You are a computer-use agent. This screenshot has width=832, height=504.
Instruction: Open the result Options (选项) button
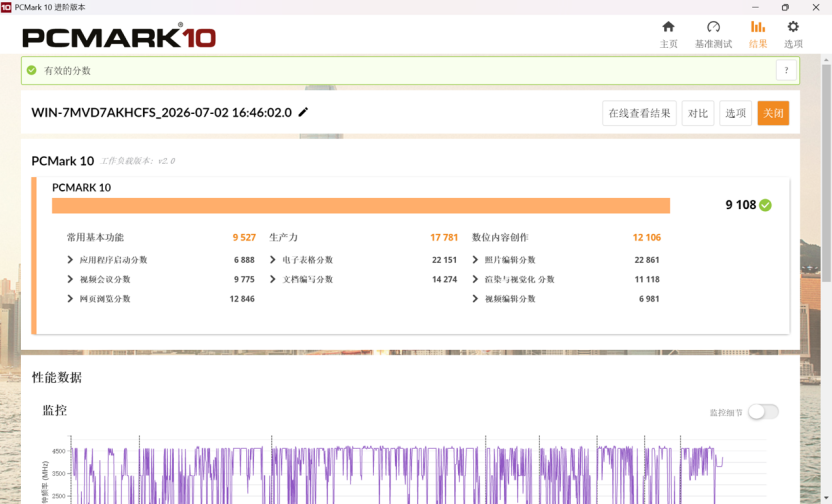(x=735, y=113)
